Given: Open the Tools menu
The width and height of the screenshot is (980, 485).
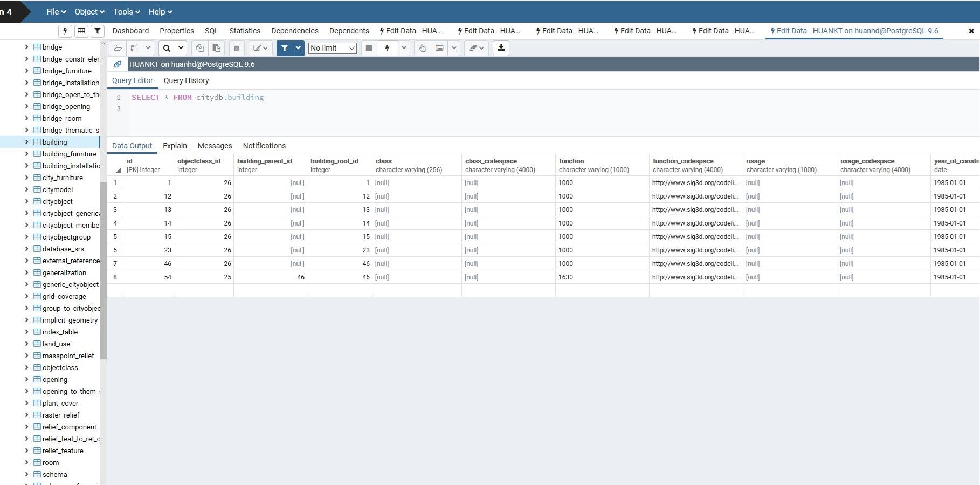Looking at the screenshot, I should [127, 11].
